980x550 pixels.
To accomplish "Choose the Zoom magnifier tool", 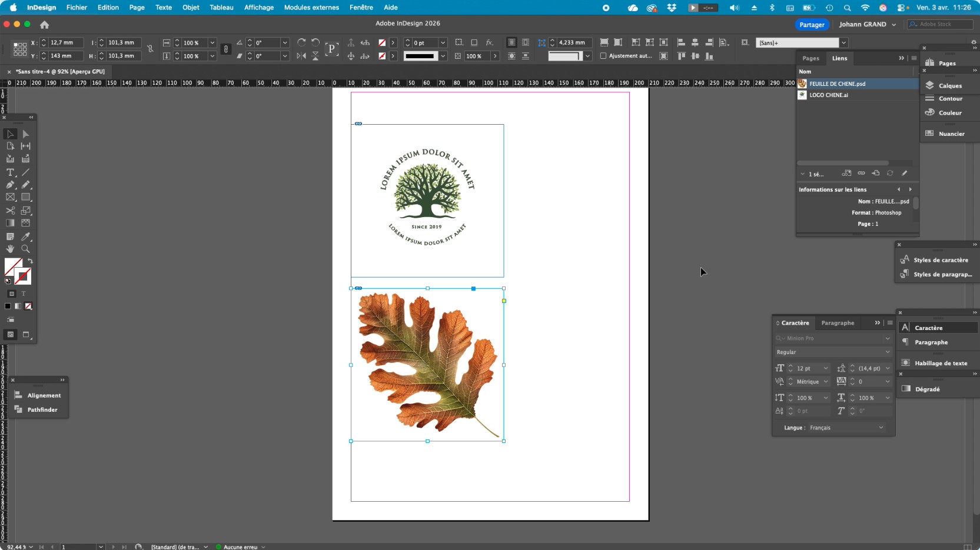I will click(25, 249).
